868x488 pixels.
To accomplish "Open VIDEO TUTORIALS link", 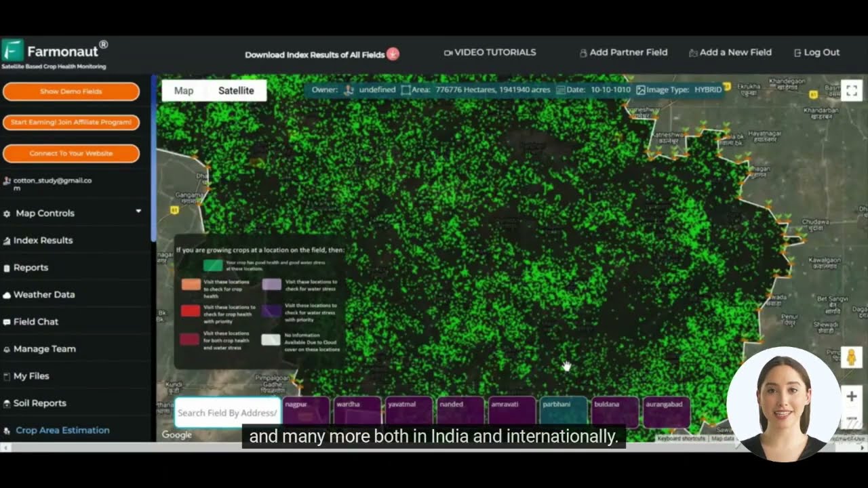I will (495, 52).
